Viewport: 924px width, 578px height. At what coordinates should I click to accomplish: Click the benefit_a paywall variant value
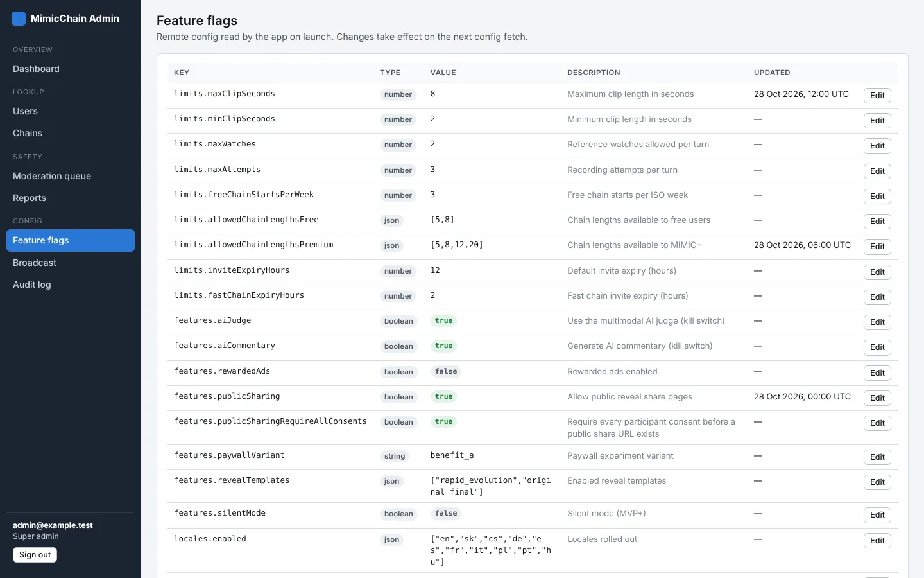point(452,455)
